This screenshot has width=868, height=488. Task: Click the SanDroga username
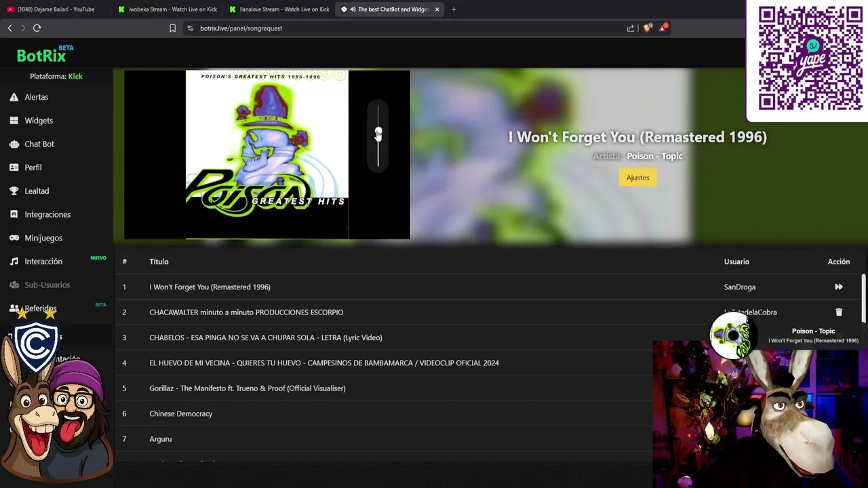click(739, 287)
